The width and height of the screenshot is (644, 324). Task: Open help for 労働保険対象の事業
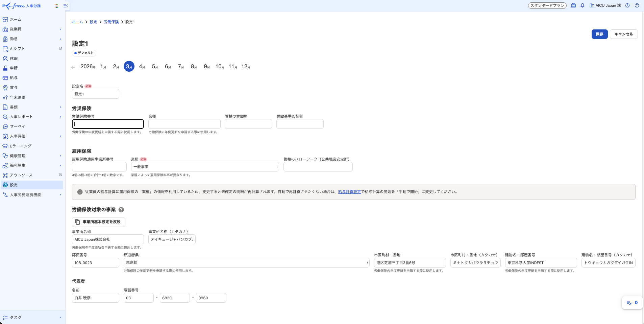(x=121, y=210)
